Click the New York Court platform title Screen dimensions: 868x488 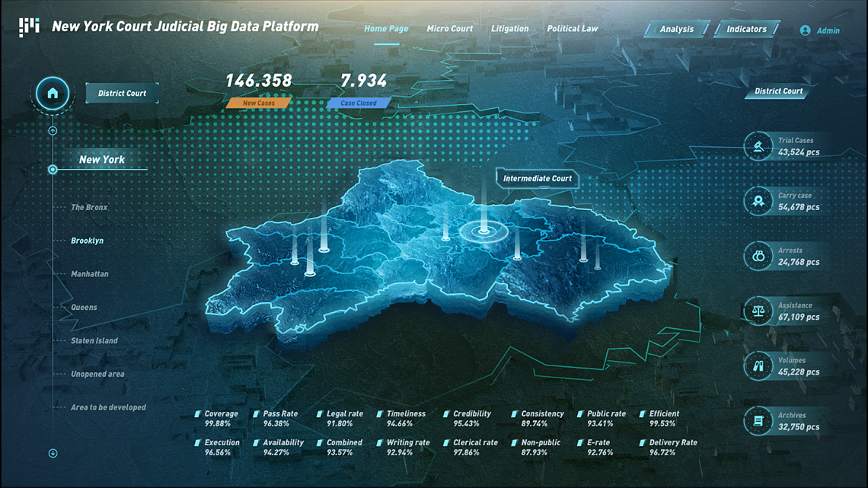[185, 27]
